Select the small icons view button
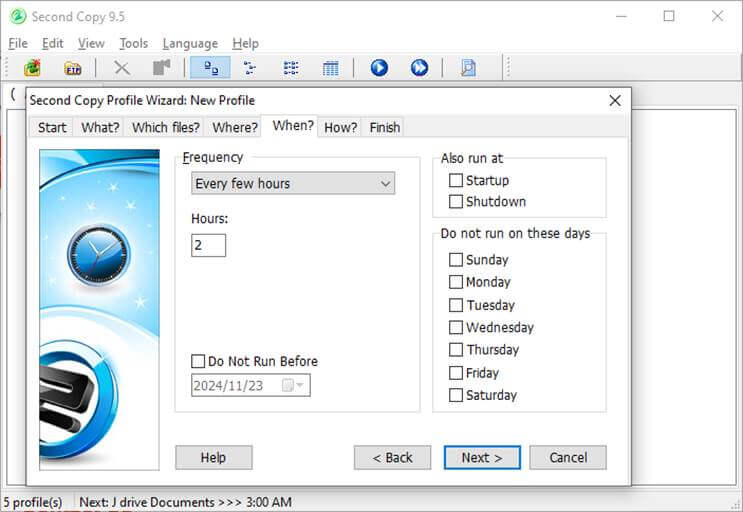The height and width of the screenshot is (512, 743). coord(250,68)
